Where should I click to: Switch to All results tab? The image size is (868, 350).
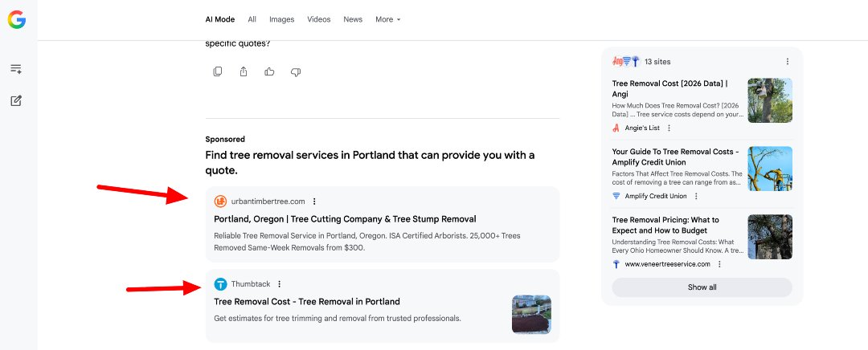click(252, 19)
